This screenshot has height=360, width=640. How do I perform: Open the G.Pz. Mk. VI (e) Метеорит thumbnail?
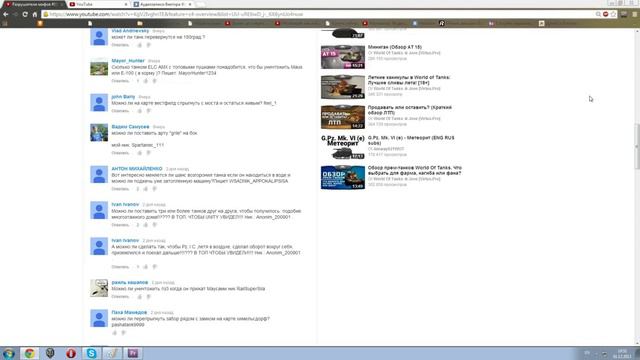(342, 147)
